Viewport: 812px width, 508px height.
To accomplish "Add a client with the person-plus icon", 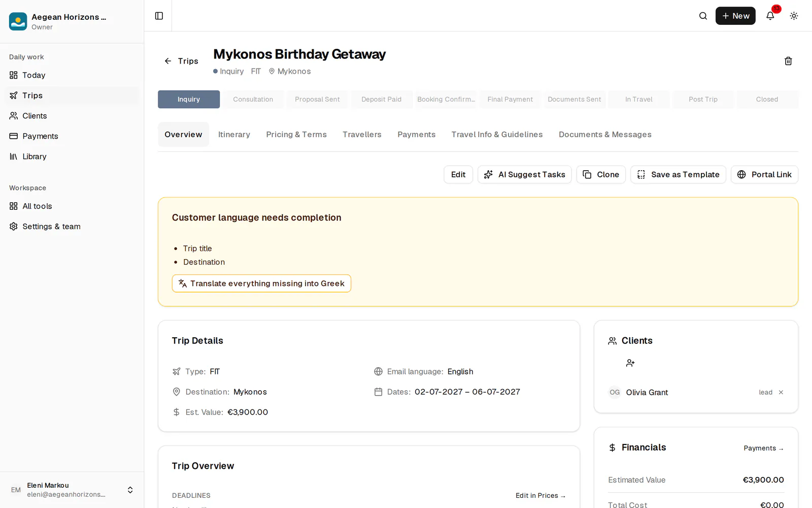I will click(630, 363).
